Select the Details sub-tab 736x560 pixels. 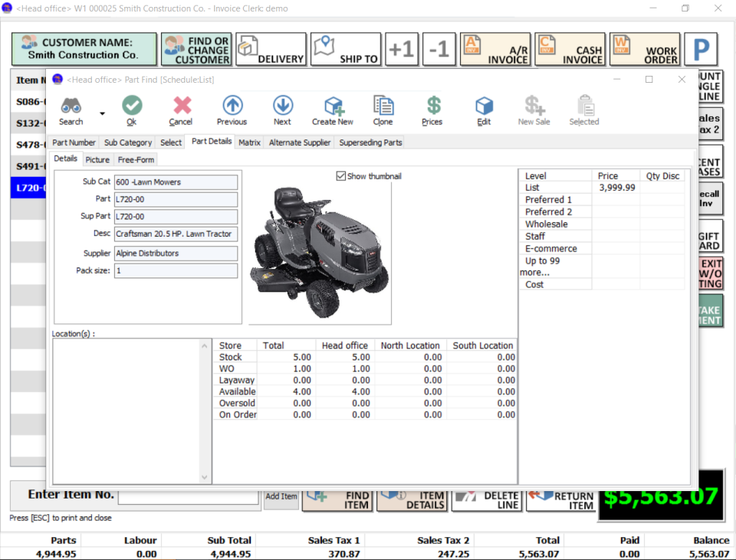pyautogui.click(x=65, y=159)
